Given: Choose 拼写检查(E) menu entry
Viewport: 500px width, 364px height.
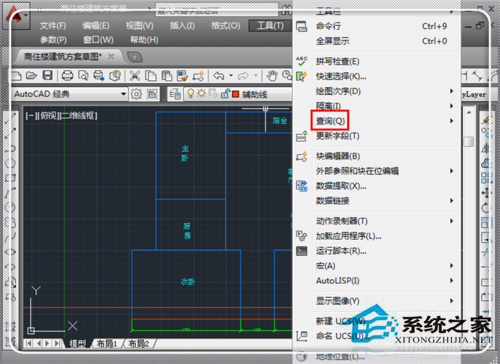Looking at the screenshot, I should 376,61.
